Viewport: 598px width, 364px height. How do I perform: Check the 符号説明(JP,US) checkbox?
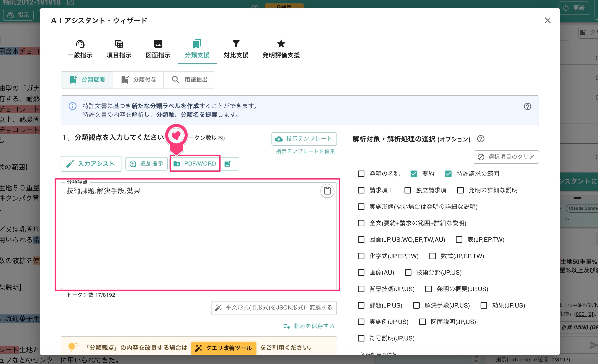(361, 338)
